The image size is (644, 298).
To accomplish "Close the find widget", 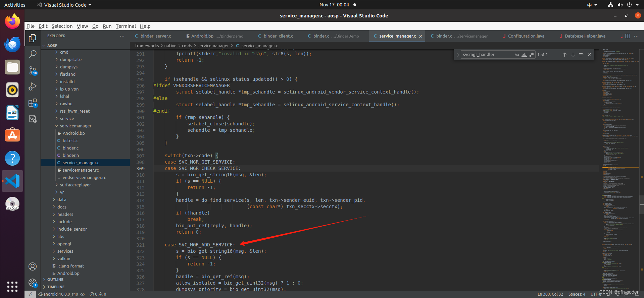I will pos(589,55).
